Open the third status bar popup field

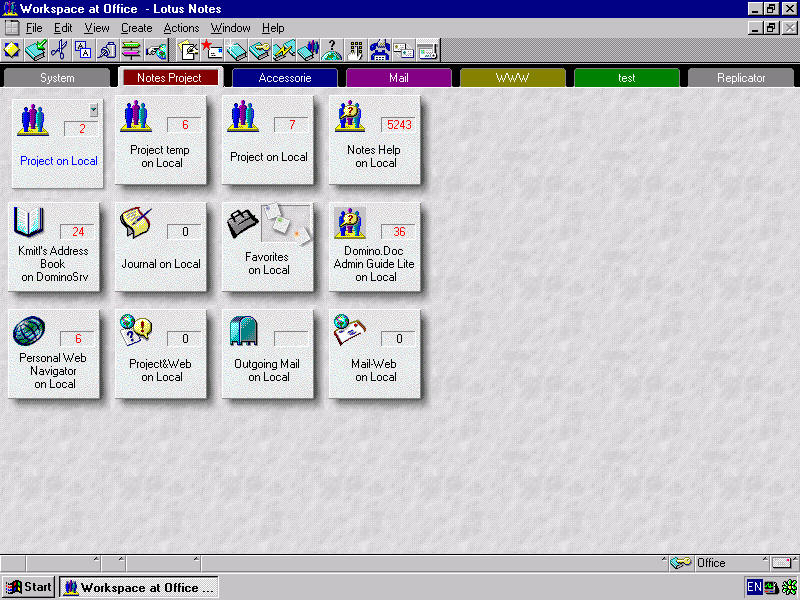163,563
